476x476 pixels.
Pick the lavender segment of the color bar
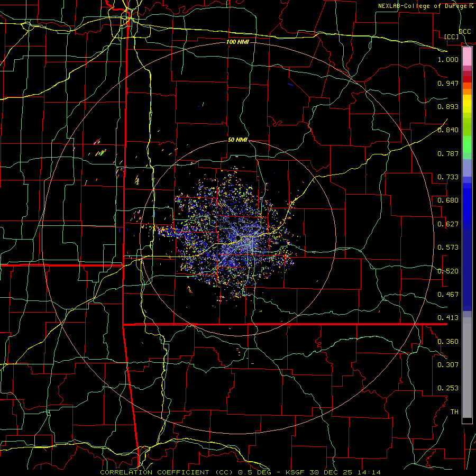pos(467,168)
